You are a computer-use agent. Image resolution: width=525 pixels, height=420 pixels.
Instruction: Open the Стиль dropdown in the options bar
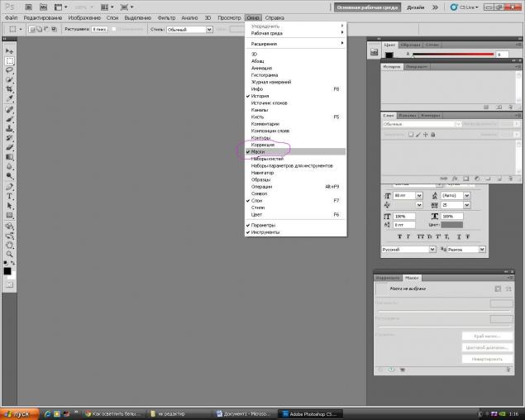209,30
